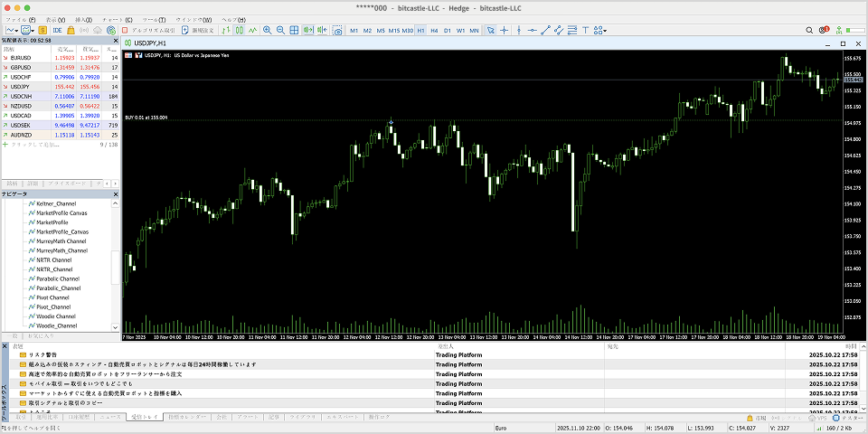Select the text label tool
The height and width of the screenshot is (434, 868).
pos(586,31)
